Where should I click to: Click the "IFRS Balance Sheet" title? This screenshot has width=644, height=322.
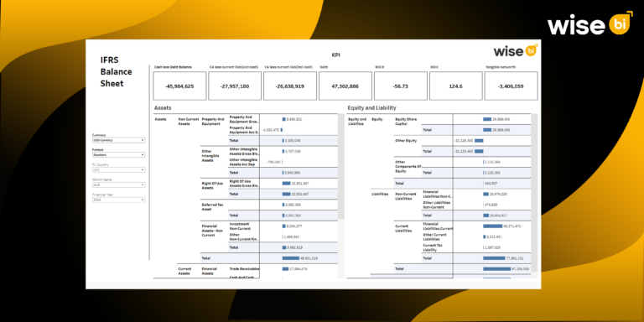click(117, 72)
